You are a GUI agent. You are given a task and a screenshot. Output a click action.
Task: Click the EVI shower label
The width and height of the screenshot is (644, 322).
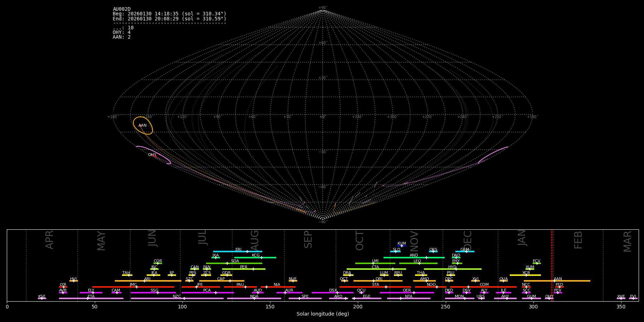coord(633,297)
